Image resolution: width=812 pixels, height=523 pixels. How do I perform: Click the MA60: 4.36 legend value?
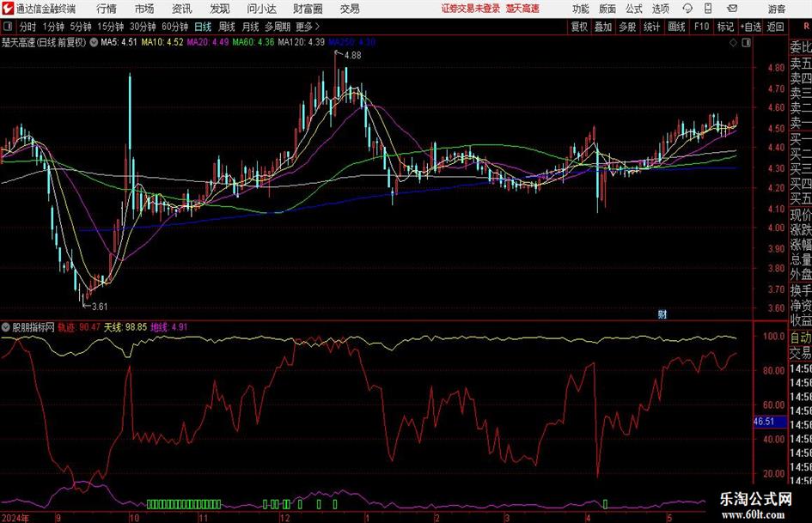click(253, 42)
